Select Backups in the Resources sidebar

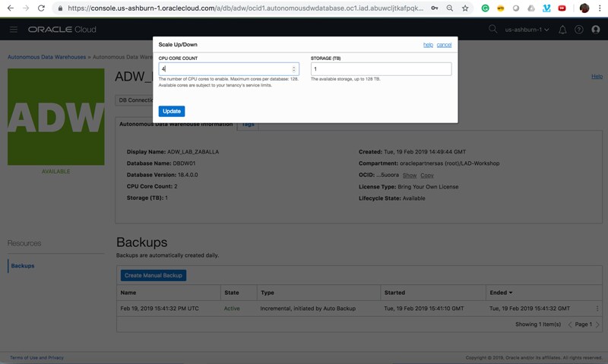(23, 266)
